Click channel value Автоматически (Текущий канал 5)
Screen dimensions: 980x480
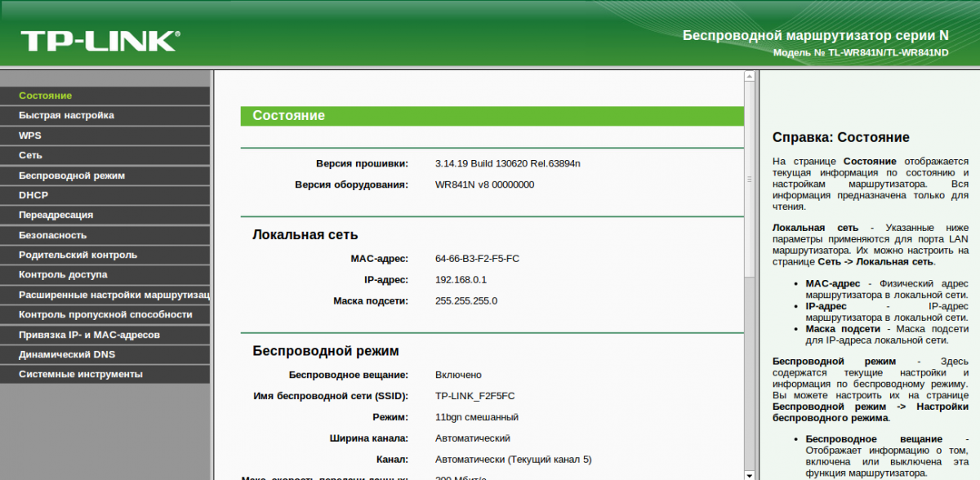513,460
